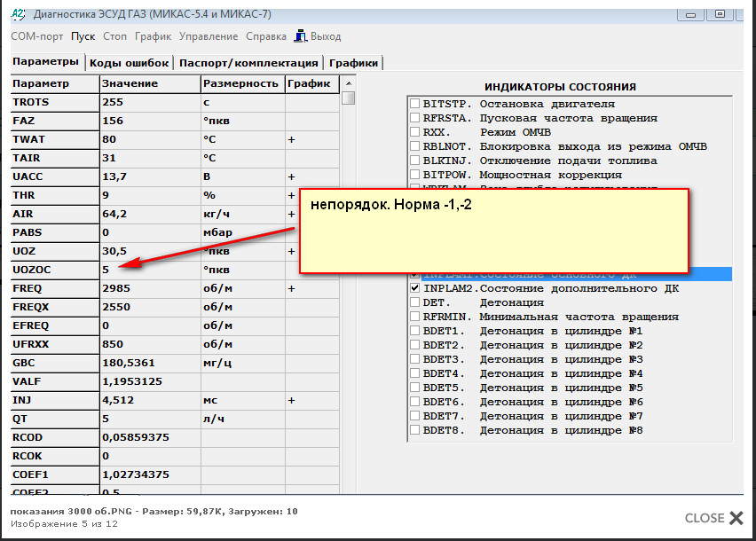Select the FAZ value 156
756x541 pixels.
click(113, 121)
